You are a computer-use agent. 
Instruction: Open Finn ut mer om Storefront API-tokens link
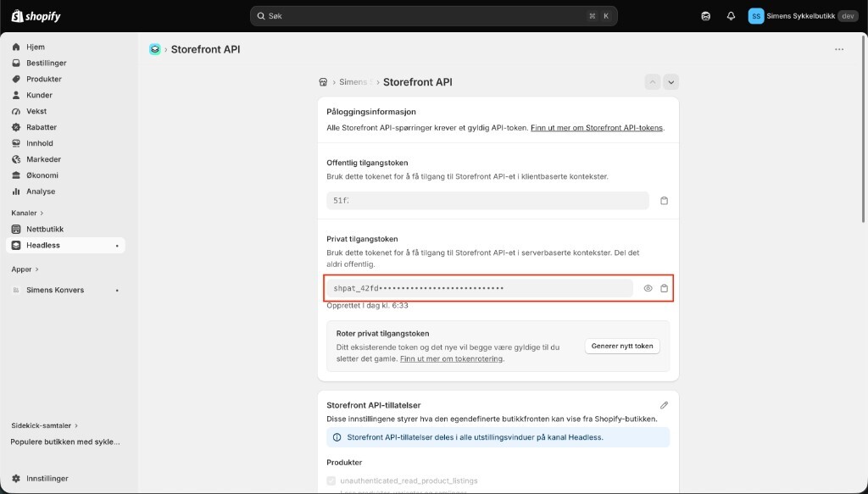click(597, 128)
